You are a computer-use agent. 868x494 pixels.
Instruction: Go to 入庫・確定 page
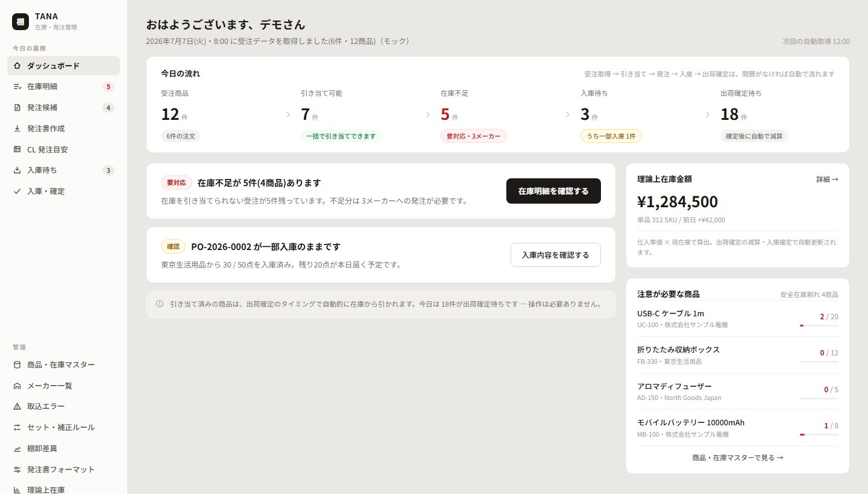[x=63, y=191]
